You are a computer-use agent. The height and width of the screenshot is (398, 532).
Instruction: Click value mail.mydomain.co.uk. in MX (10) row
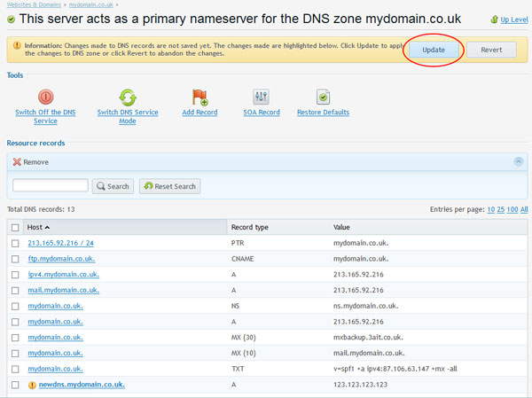tap(369, 353)
